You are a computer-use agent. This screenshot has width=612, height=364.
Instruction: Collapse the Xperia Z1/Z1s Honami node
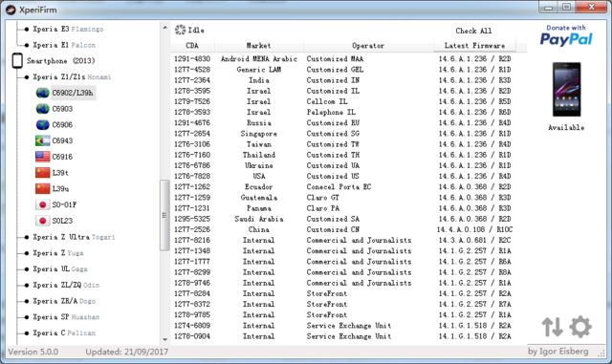pyautogui.click(x=72, y=76)
